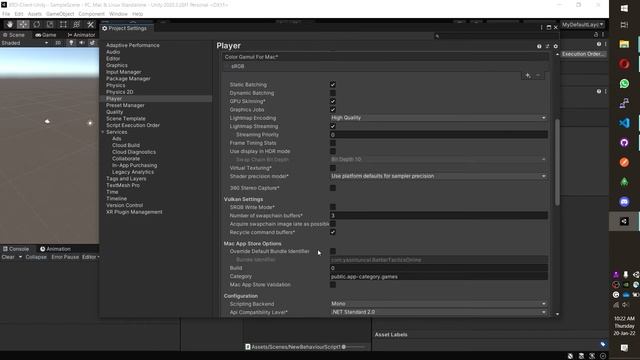Screen dimensions: 640x360
Task: Enable Mac App Store Validation
Action: [x=333, y=284]
